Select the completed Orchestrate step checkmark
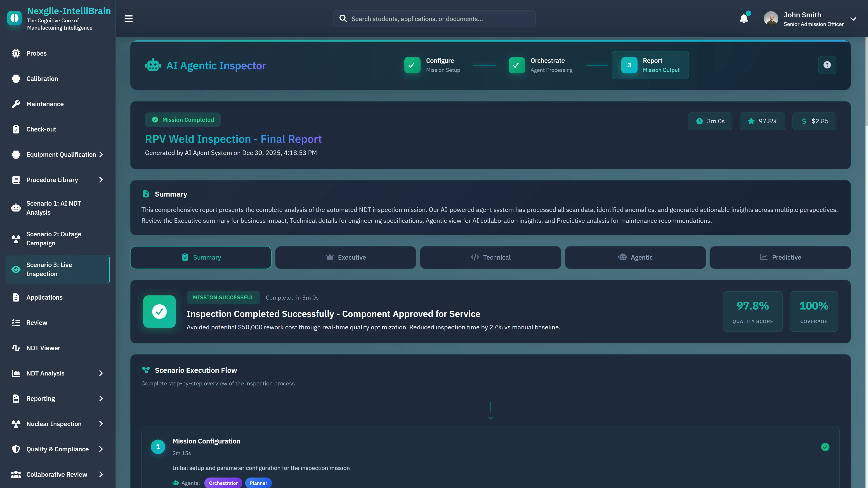Viewport: 868px width, 488px height. point(517,65)
